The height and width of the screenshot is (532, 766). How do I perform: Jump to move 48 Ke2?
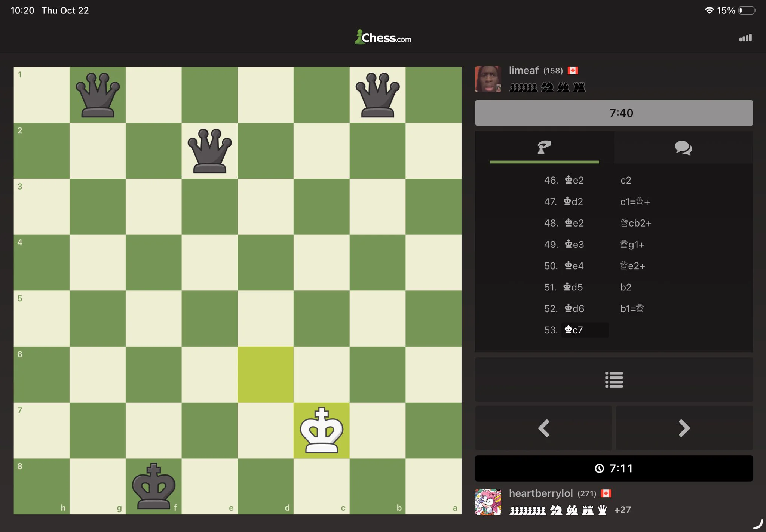pyautogui.click(x=574, y=223)
